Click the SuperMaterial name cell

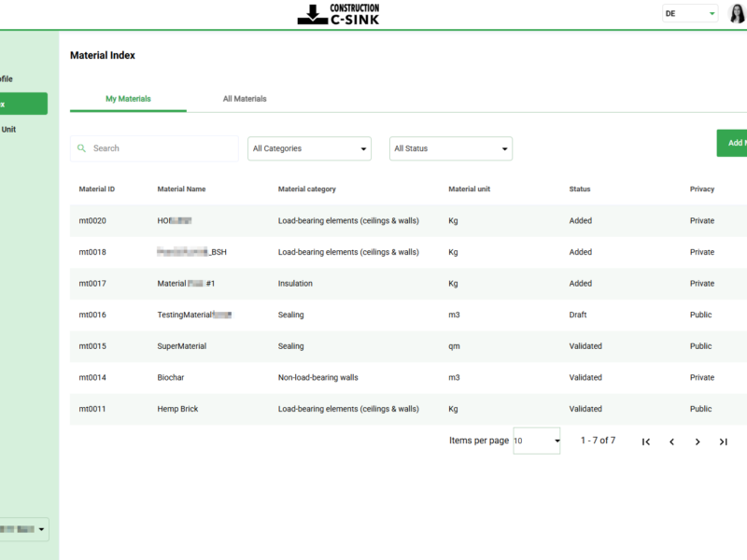[182, 346]
